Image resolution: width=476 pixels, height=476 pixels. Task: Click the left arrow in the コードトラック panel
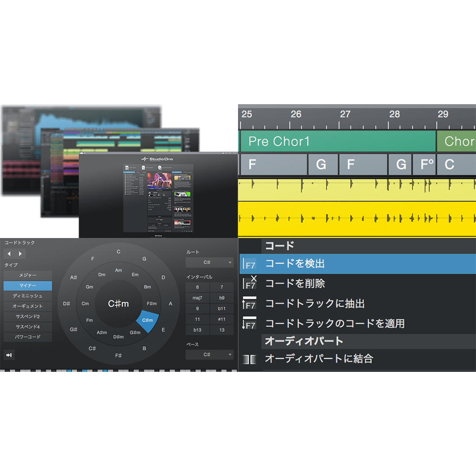point(8,253)
